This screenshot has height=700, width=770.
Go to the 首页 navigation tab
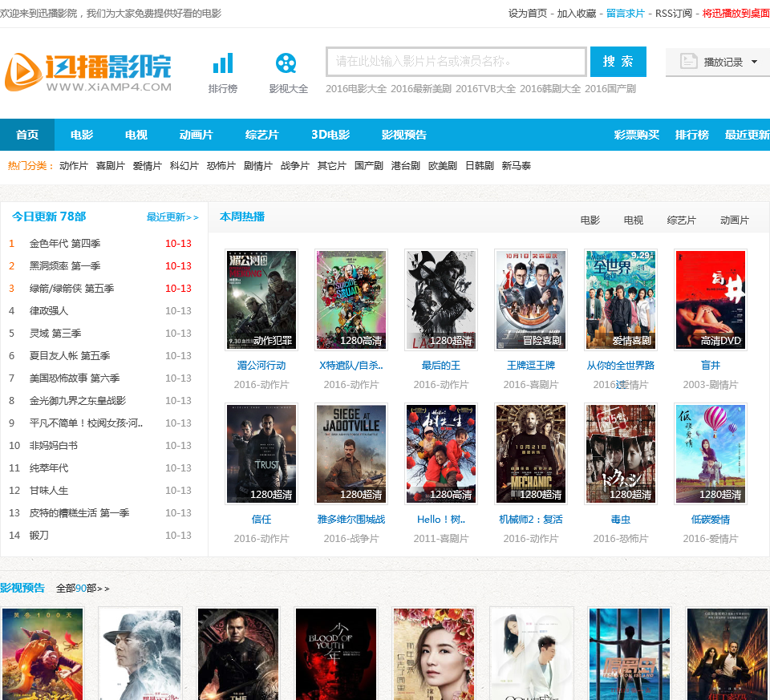[x=27, y=135]
